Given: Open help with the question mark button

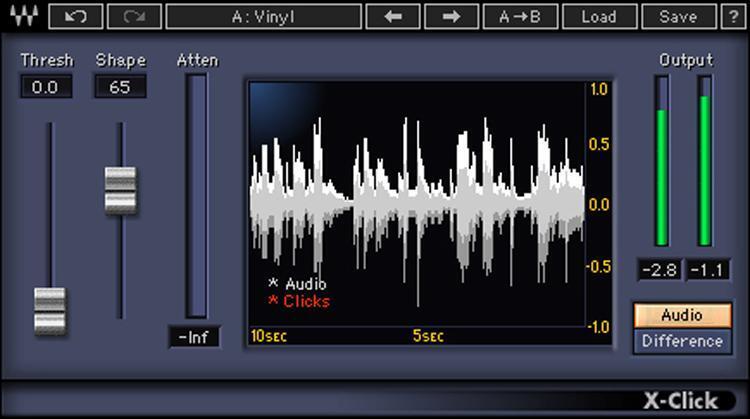Looking at the screenshot, I should coord(733,16).
